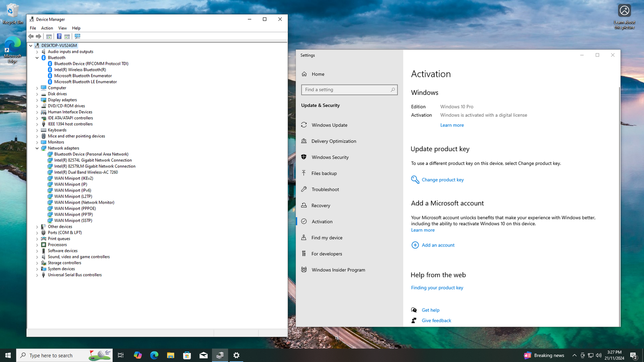Viewport: 644px width, 362px height.
Task: Open the Recycle Bin desktop icon
Action: coord(12,14)
